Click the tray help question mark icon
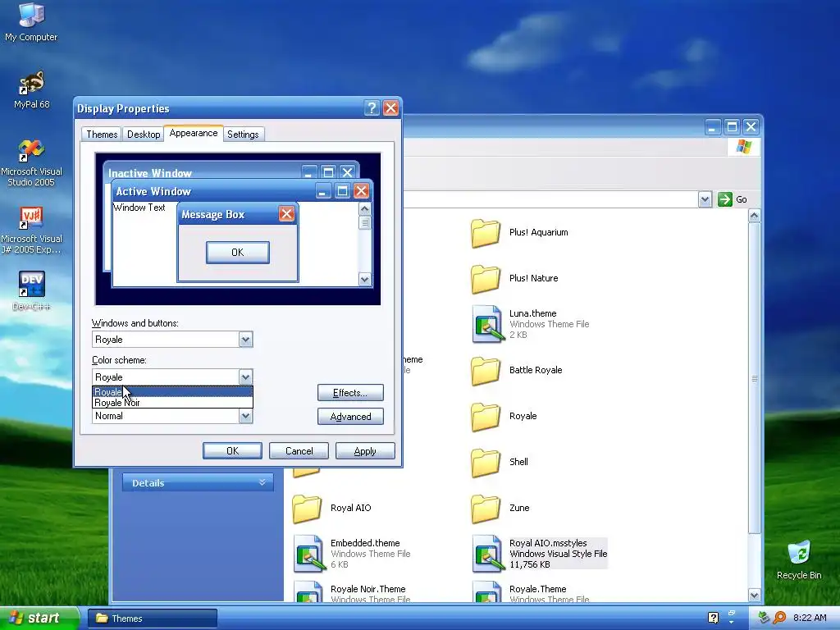 pyautogui.click(x=713, y=618)
